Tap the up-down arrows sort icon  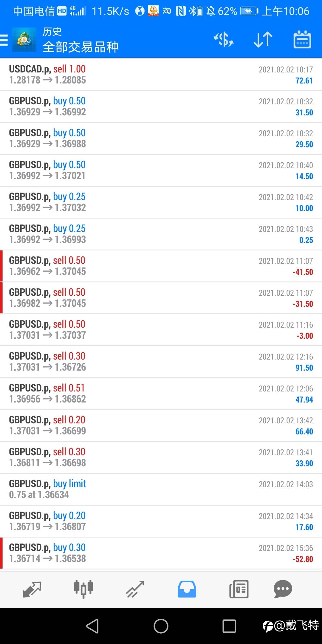click(263, 40)
